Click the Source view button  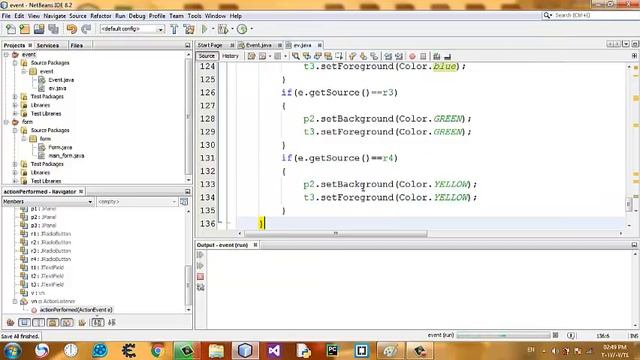(207, 56)
